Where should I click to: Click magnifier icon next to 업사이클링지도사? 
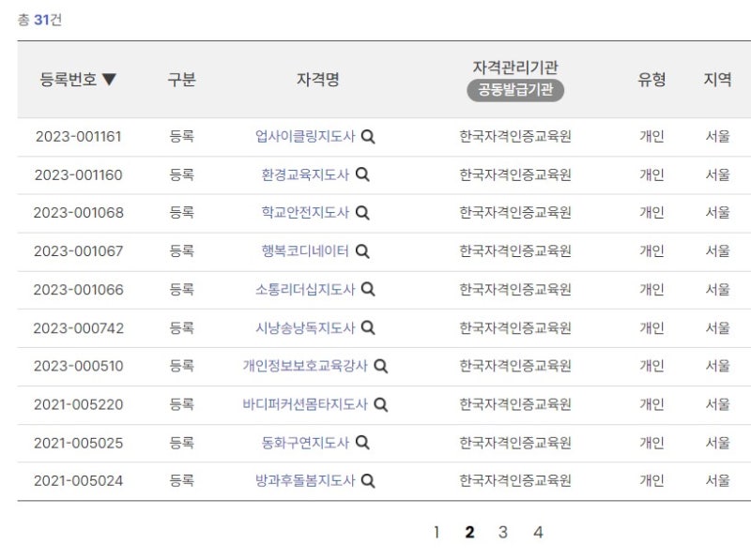[368, 137]
